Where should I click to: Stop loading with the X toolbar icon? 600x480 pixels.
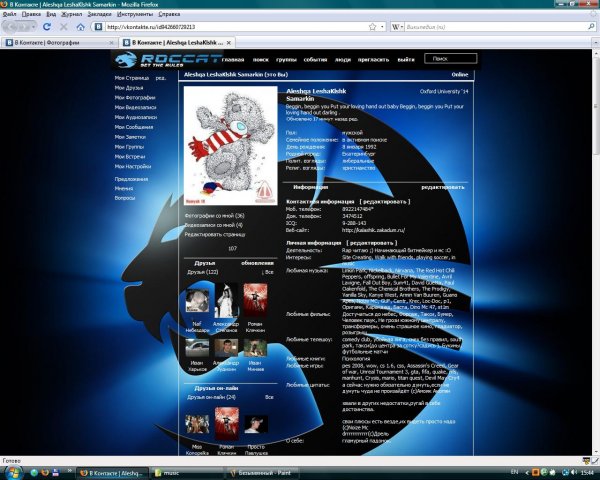point(64,27)
